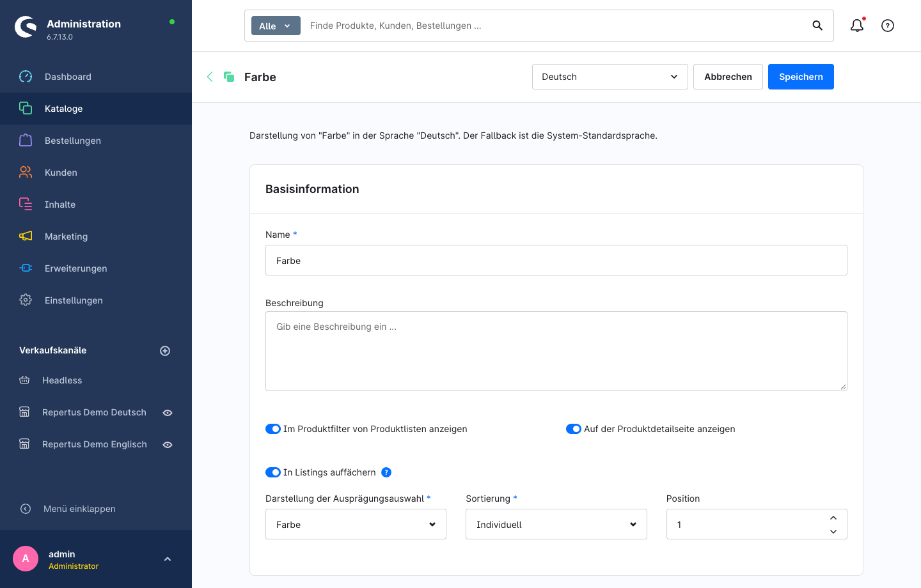Image resolution: width=921 pixels, height=588 pixels.
Task: Toggle Im Produktfilter von Produktlisten anzeigen
Action: (x=273, y=429)
